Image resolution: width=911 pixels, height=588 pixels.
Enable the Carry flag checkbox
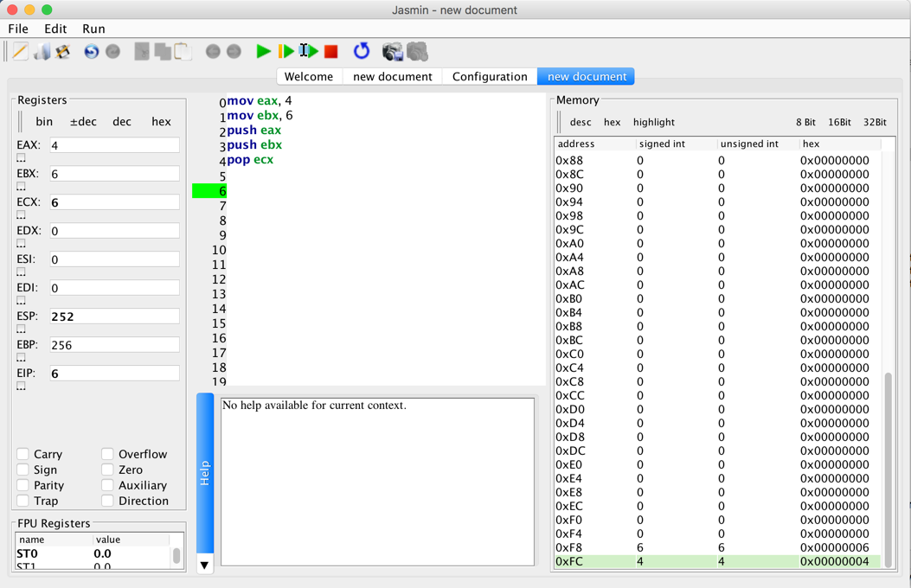[x=23, y=454]
